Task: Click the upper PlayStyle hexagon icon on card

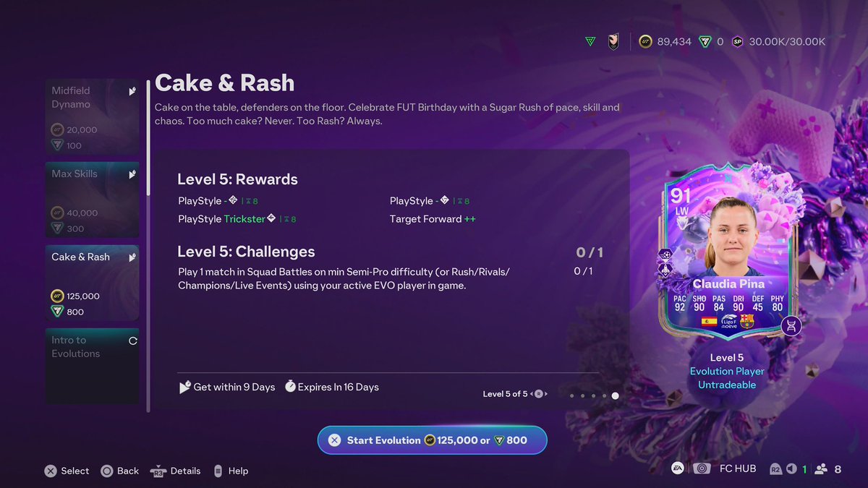Action: click(x=665, y=254)
